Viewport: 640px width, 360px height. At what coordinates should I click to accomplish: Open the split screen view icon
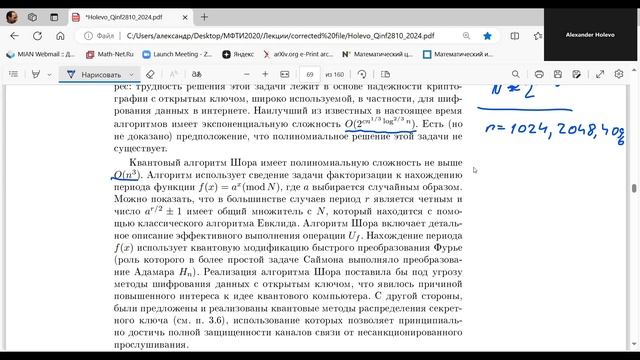[x=515, y=36]
